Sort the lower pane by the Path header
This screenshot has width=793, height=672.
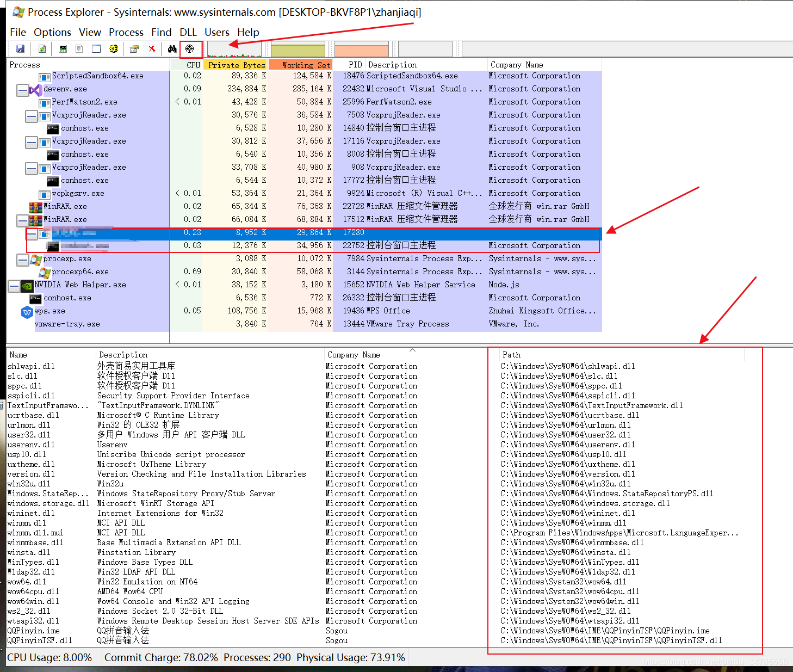click(621, 355)
